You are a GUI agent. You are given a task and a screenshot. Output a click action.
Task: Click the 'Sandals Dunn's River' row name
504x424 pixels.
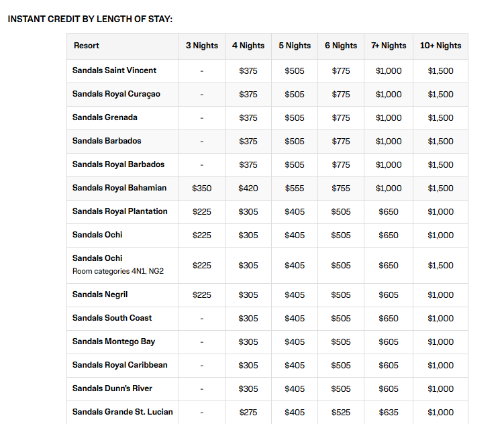pos(112,388)
